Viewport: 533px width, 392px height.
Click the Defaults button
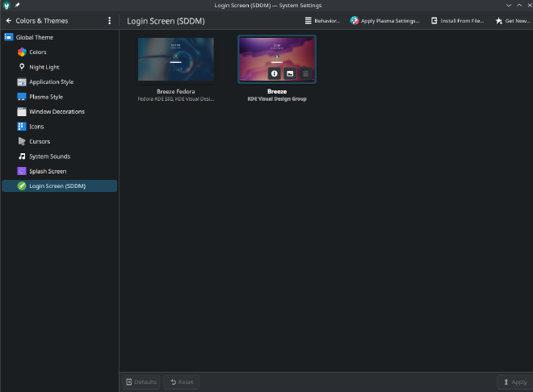click(141, 382)
